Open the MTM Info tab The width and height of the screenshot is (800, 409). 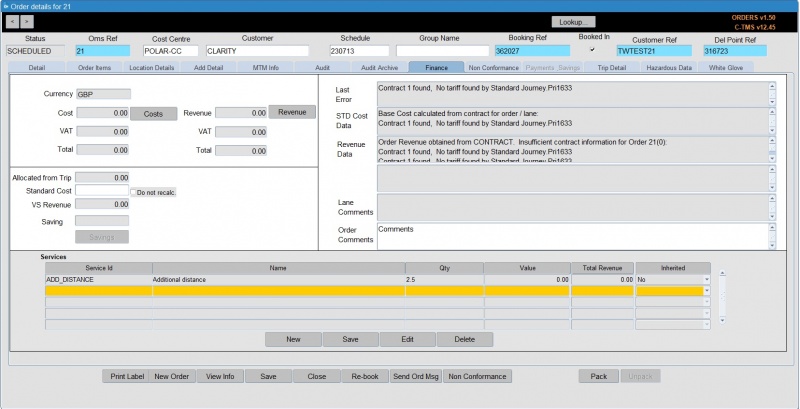[x=265, y=67]
